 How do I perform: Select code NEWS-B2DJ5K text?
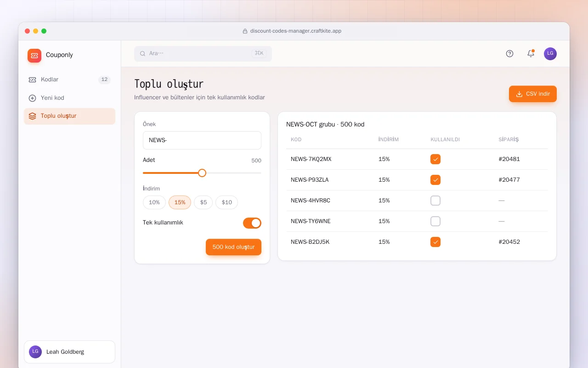[x=310, y=242]
